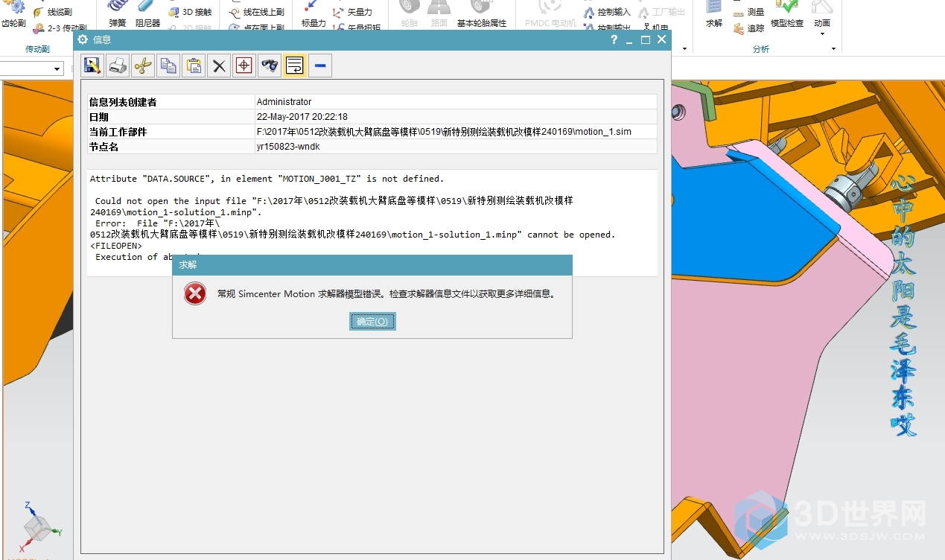The width and height of the screenshot is (945, 560).
Task: Start the 追踪 trace tool
Action: [x=749, y=28]
